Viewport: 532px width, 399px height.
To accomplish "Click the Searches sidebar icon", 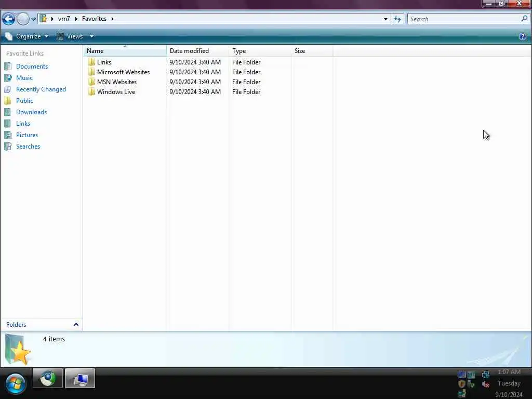I will (x=8, y=147).
